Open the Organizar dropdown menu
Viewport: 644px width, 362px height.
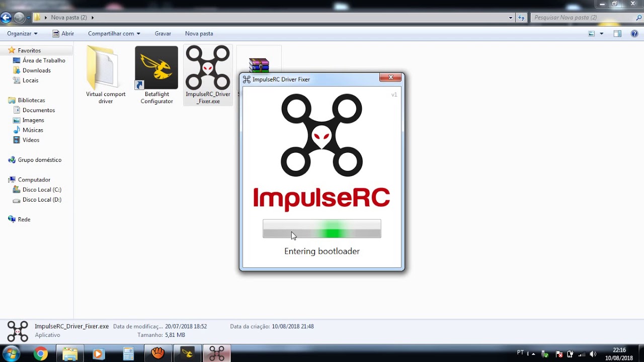(x=22, y=34)
